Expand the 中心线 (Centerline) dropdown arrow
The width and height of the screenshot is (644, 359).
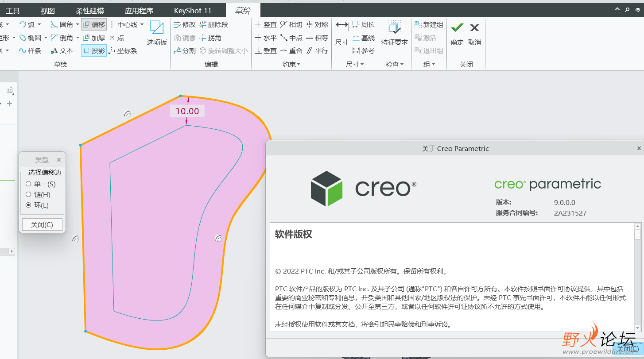(x=142, y=25)
